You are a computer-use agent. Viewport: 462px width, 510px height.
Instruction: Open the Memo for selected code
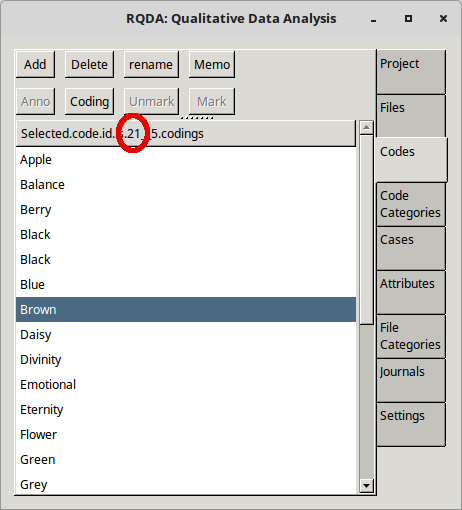(212, 64)
